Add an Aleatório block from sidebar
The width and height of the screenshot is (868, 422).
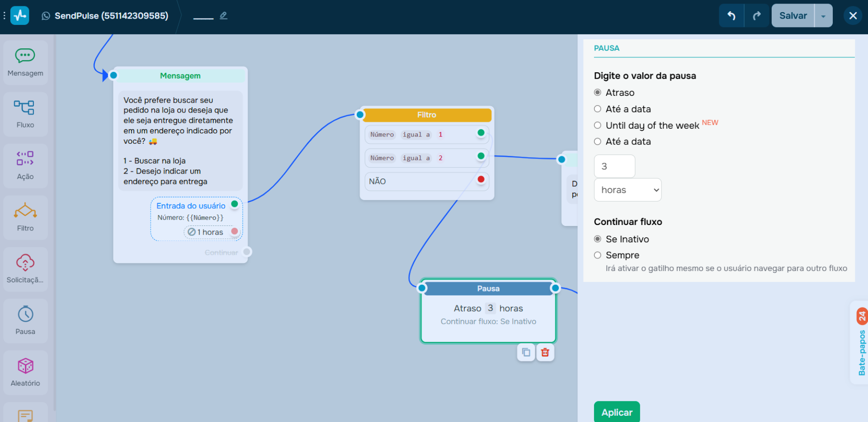25,372
